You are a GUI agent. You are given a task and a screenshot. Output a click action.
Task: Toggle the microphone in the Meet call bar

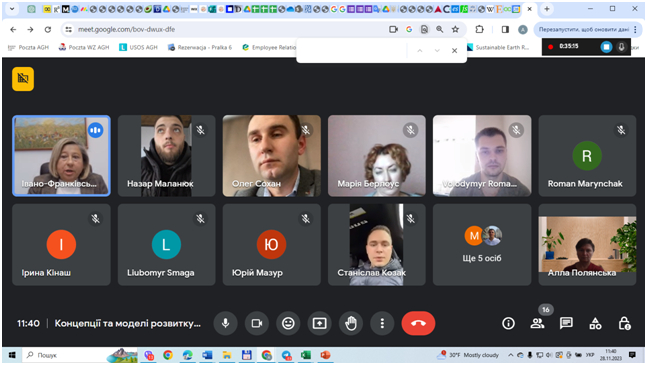[225, 323]
